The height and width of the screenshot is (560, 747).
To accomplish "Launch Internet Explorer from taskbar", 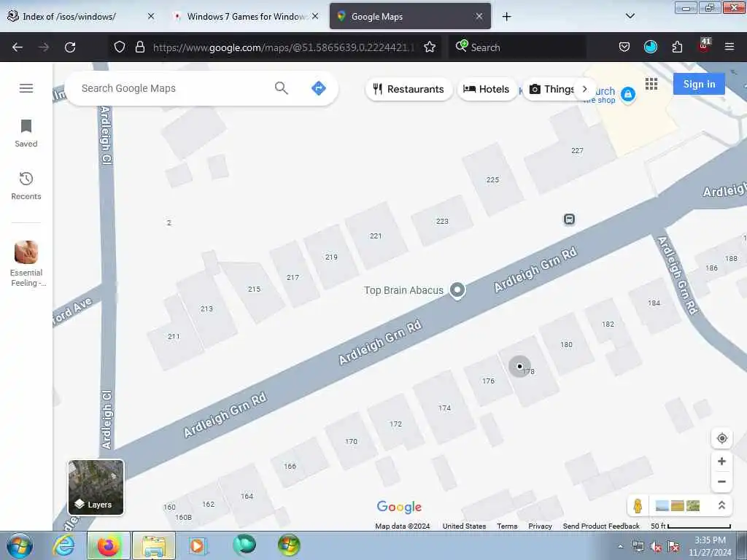I will (x=63, y=545).
